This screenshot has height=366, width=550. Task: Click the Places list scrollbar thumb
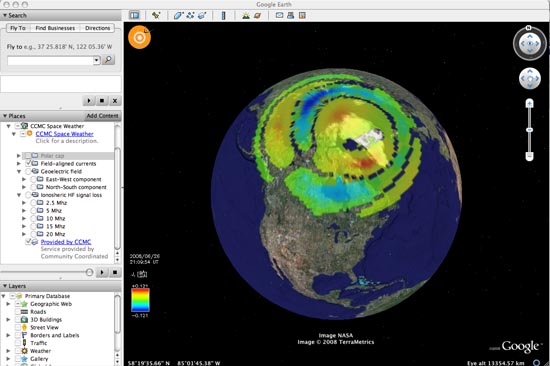pos(118,198)
